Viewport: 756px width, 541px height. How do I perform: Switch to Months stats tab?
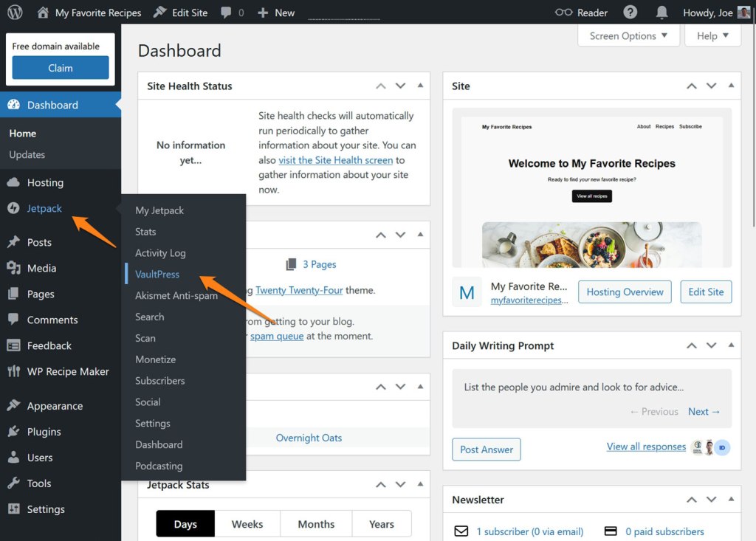[316, 523]
